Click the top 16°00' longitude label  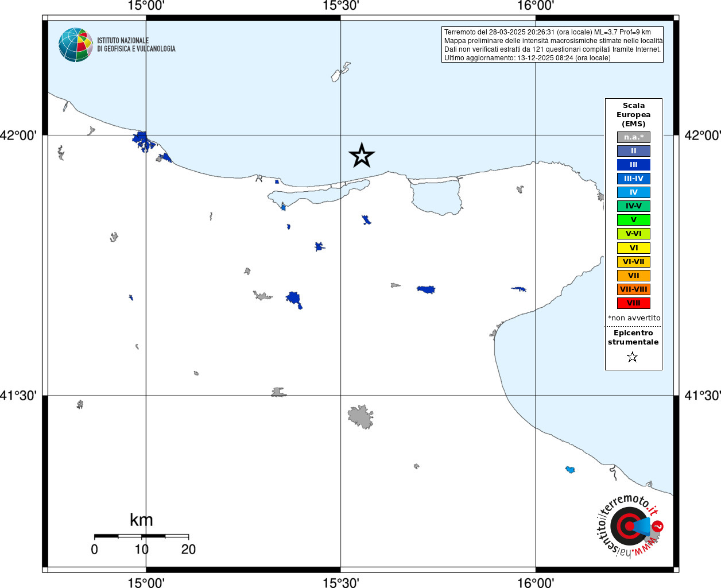point(536,6)
